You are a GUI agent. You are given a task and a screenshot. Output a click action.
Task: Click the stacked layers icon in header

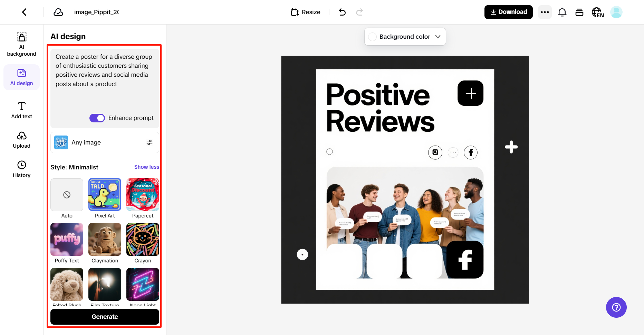click(x=579, y=12)
